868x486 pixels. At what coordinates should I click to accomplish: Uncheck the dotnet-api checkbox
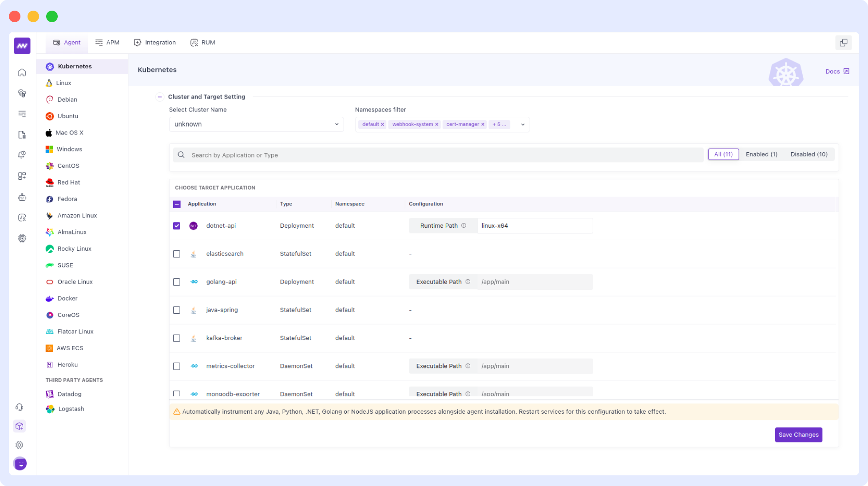tap(177, 225)
